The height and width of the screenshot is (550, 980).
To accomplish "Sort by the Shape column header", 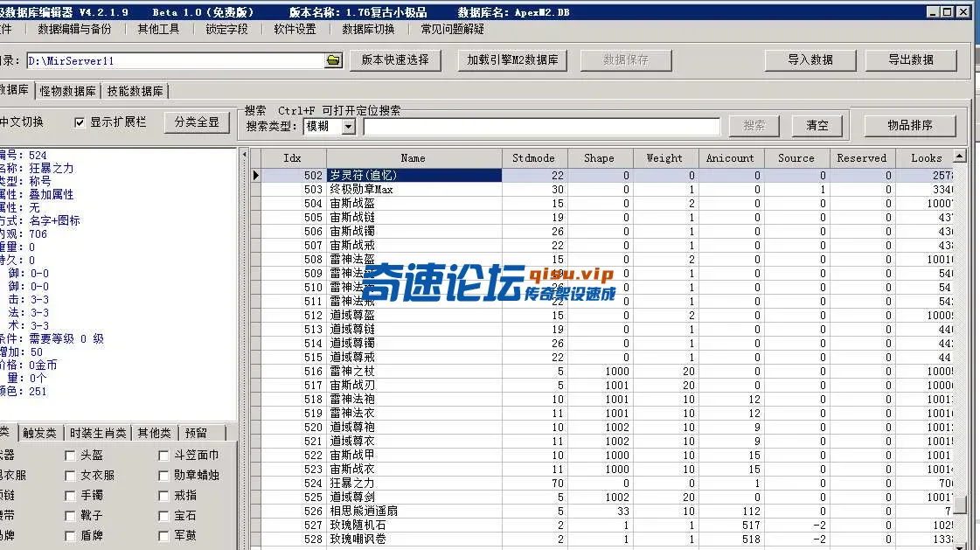I will (599, 158).
